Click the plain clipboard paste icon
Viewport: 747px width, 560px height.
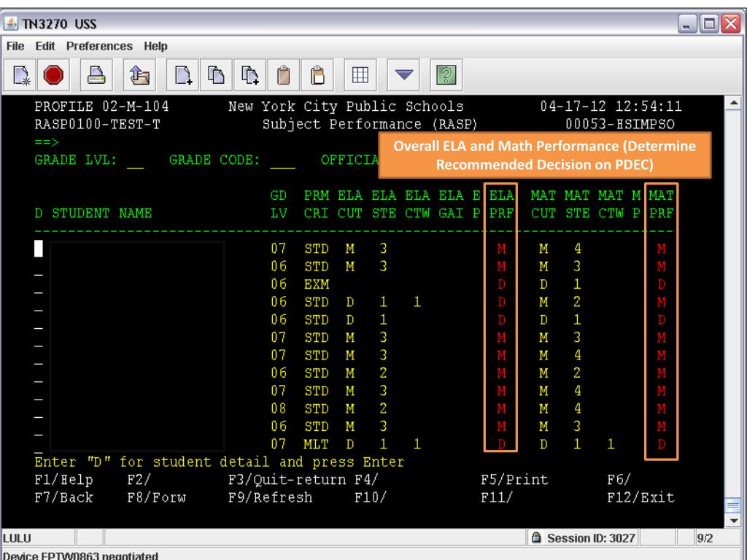(x=284, y=75)
